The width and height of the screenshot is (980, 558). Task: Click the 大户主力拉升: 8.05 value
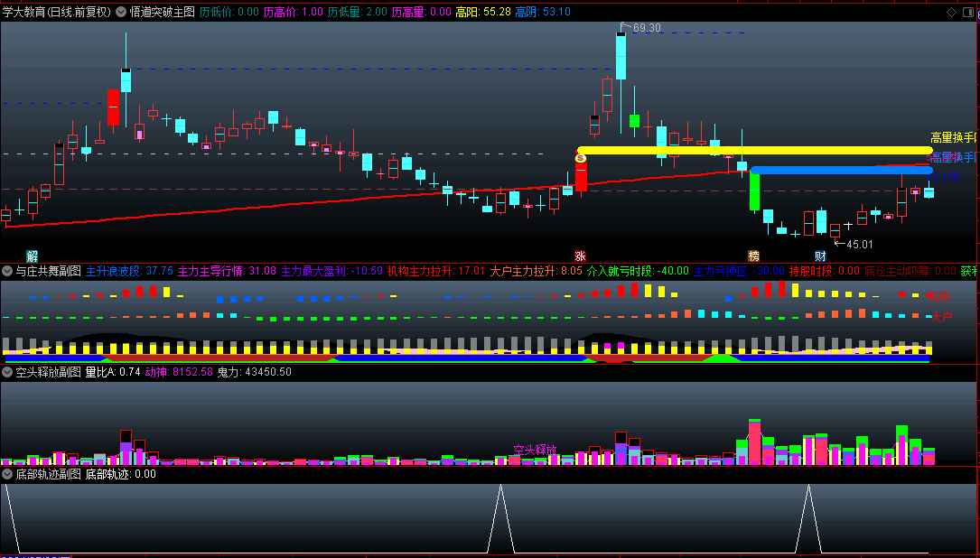[x=536, y=271]
